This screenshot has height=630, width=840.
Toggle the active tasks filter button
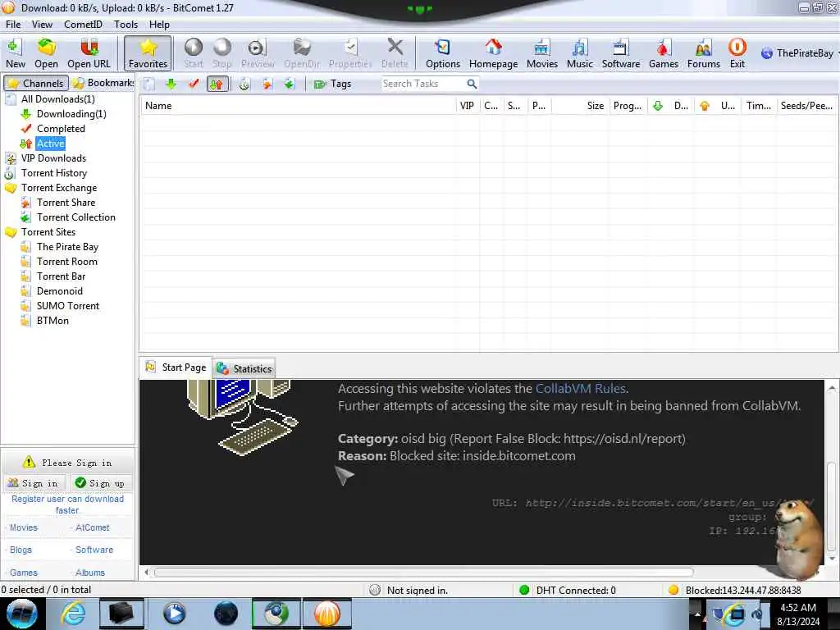click(217, 84)
